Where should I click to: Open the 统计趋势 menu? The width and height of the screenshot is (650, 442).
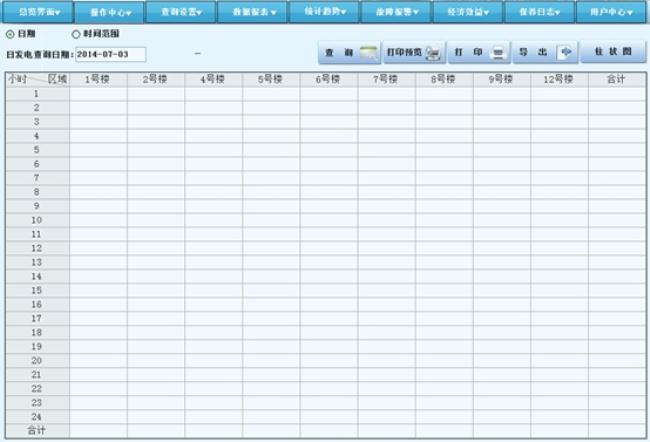(325, 12)
